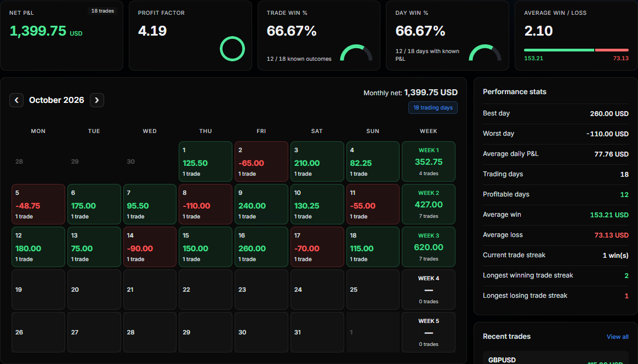Viewport: 638px width, 364px height.
Task: Select the empty October 25 cell
Action: coord(373,289)
